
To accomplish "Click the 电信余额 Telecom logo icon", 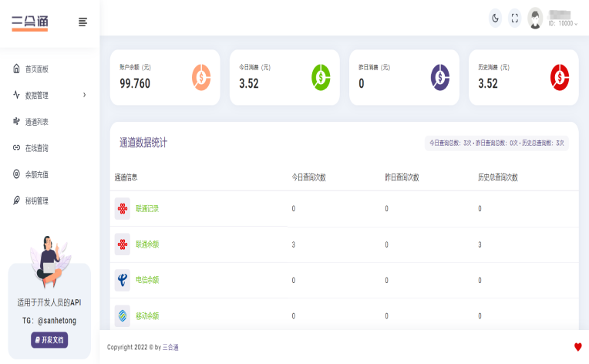I will (x=123, y=280).
